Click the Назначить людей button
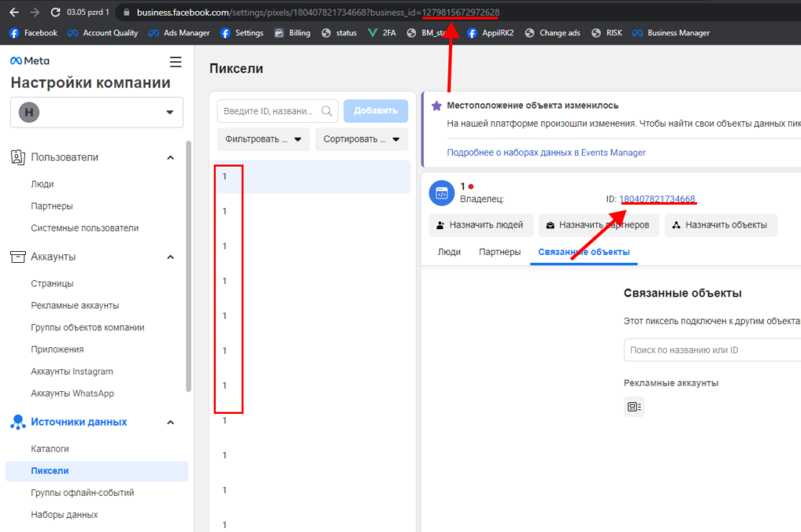 tap(481, 225)
